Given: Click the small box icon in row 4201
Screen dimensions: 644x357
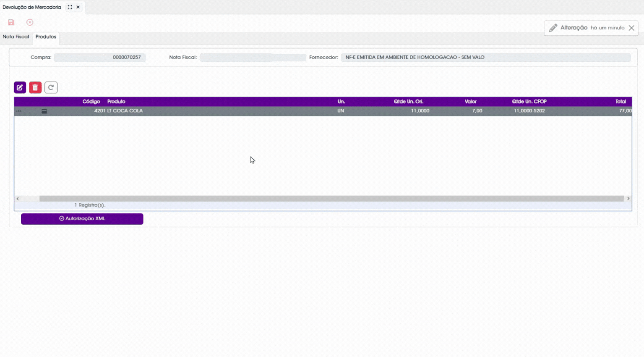Looking at the screenshot, I should [44, 111].
